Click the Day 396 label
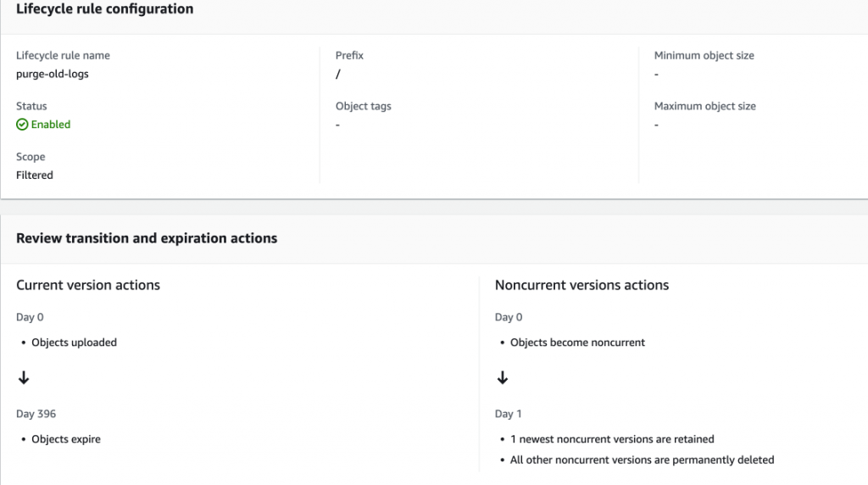 (x=36, y=414)
